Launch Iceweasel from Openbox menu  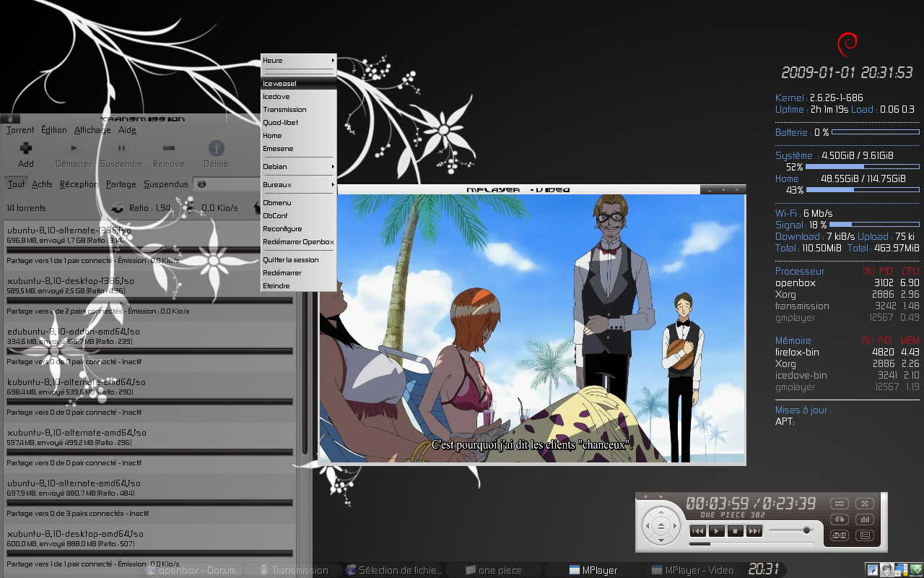(299, 84)
